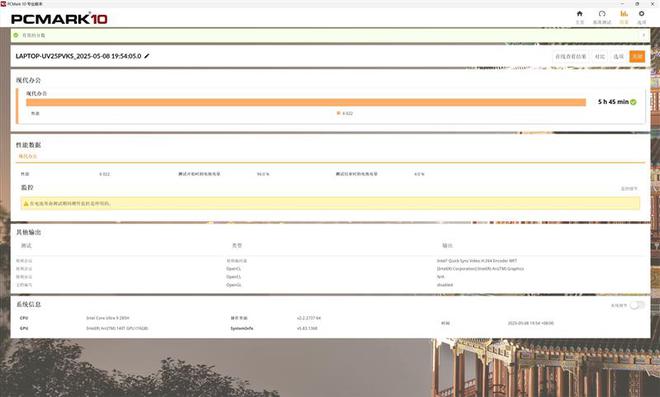
Task: Open the Benchmarks section icon
Action: [602, 14]
